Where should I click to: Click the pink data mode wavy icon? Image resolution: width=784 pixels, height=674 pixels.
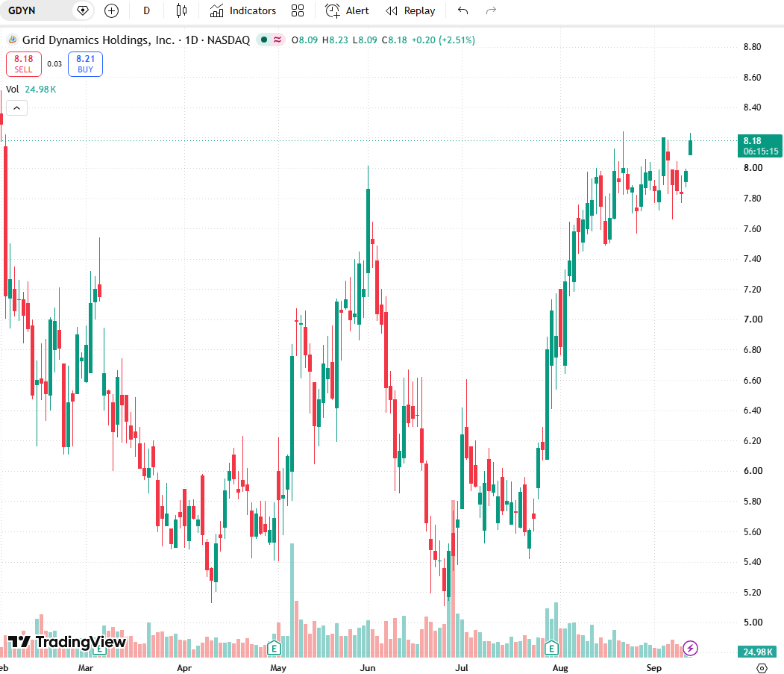[277, 40]
